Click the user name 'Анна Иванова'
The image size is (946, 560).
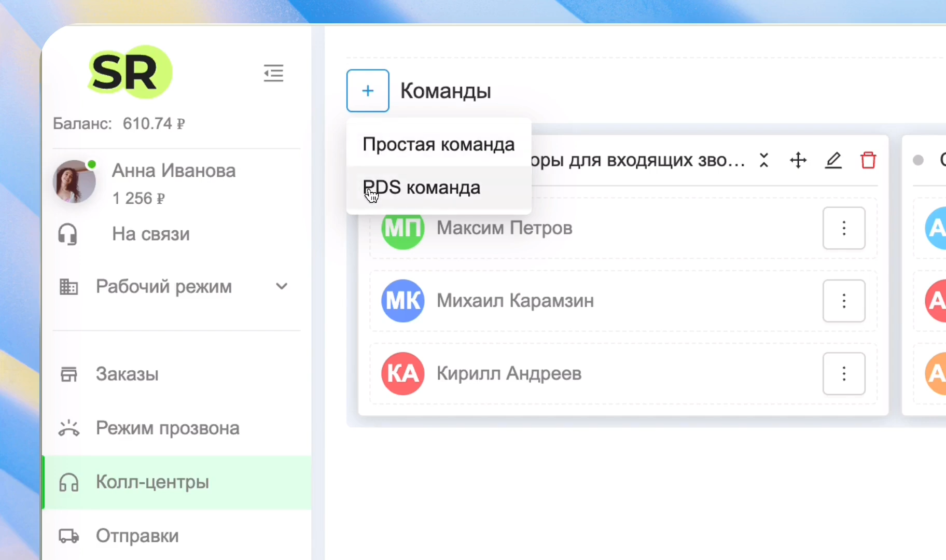click(174, 171)
